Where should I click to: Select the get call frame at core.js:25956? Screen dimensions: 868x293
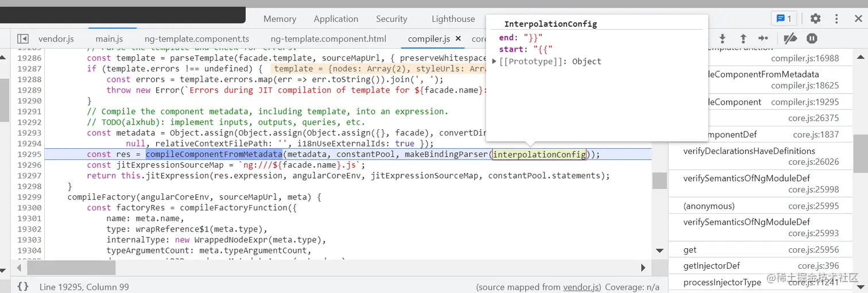761,249
